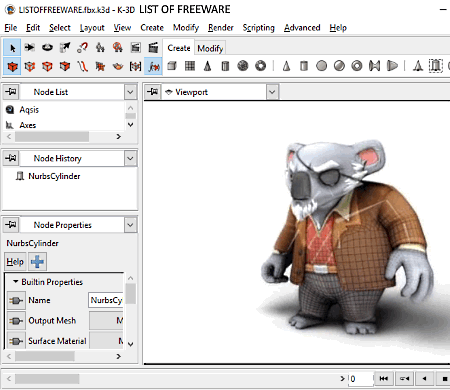The height and width of the screenshot is (390, 450).
Task: Click the red magnet snap tool
Action: click(x=83, y=47)
